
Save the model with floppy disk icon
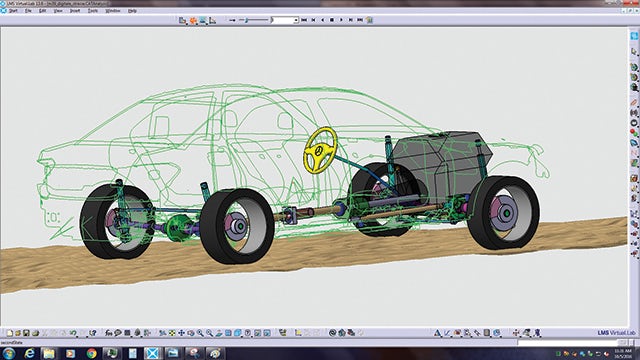pos(26,333)
